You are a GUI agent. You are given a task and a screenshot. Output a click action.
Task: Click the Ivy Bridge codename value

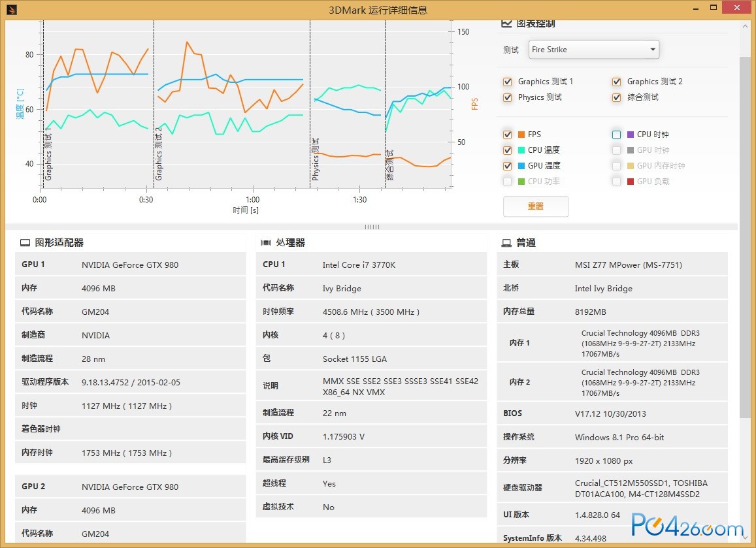coord(342,288)
